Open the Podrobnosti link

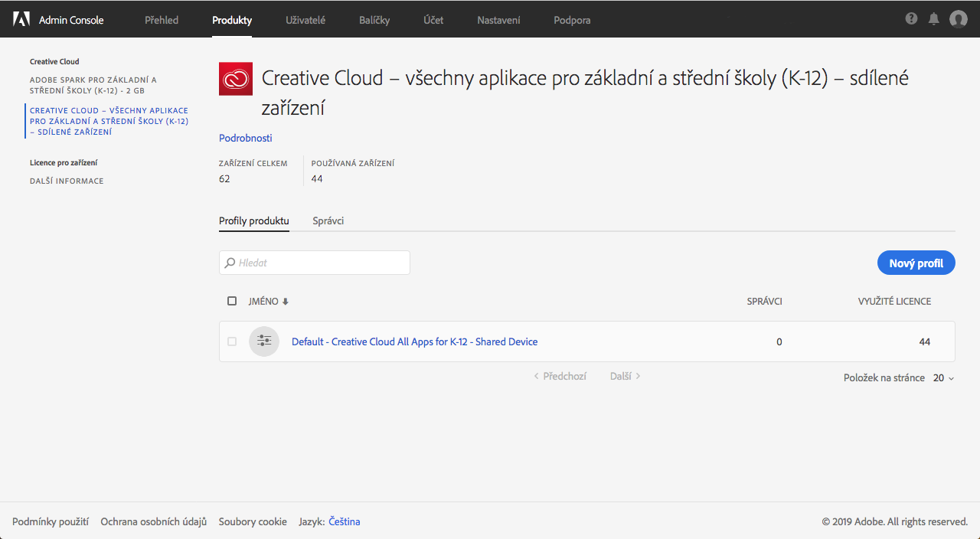pyautogui.click(x=246, y=138)
